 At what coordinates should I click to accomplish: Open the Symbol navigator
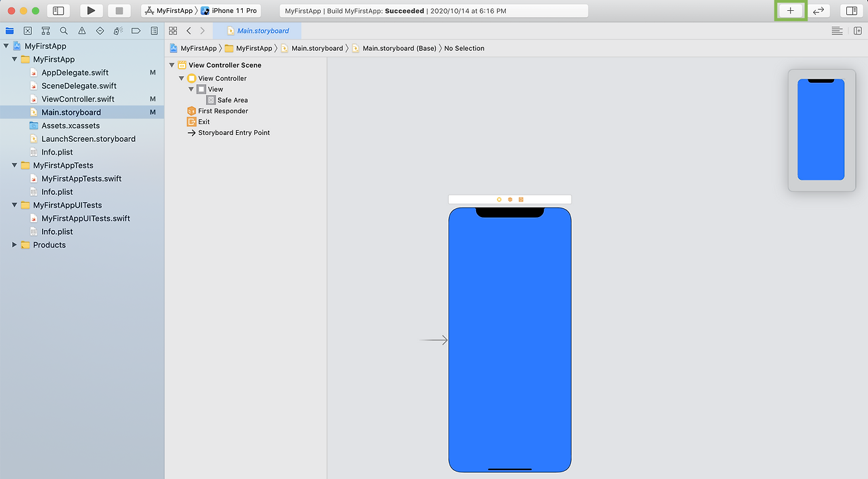tap(45, 31)
